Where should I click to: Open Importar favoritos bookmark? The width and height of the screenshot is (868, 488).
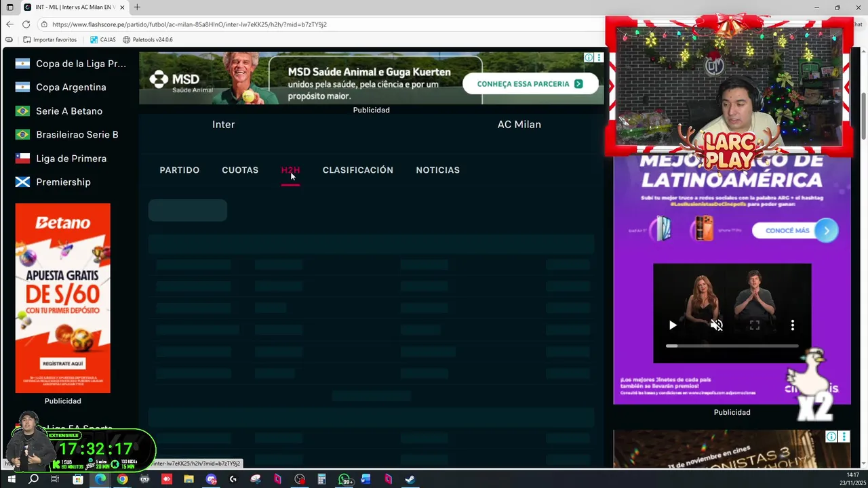[x=50, y=40]
